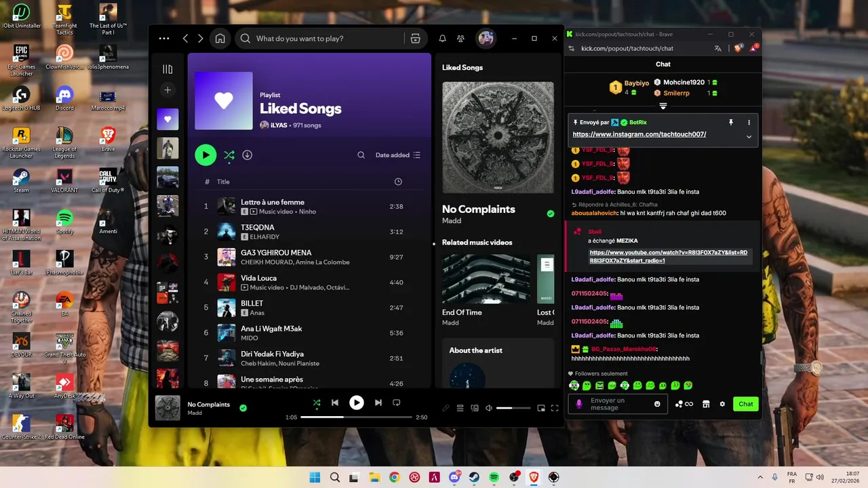Click Brave translate page icon

[718, 49]
